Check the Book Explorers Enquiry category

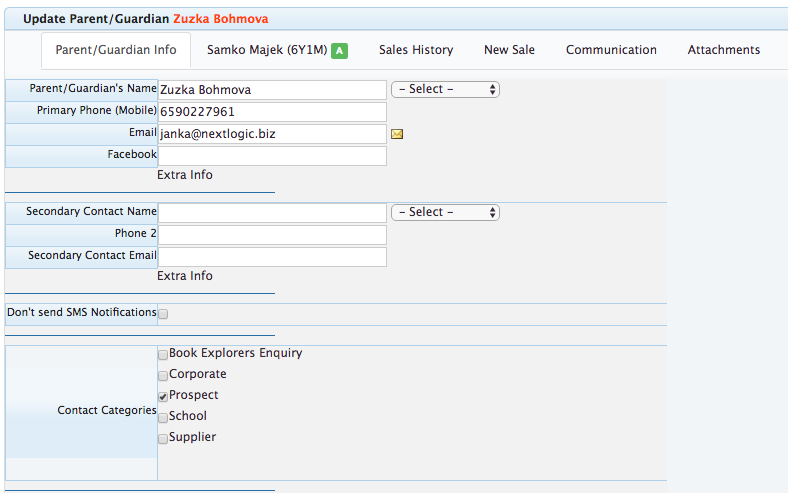point(163,355)
